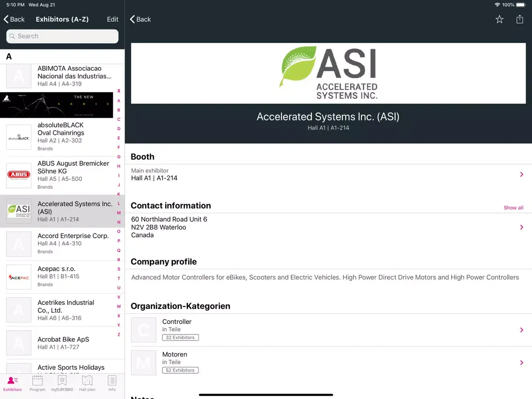Jump to letter S in index
The width and height of the screenshot is (532, 399).
tap(119, 269)
